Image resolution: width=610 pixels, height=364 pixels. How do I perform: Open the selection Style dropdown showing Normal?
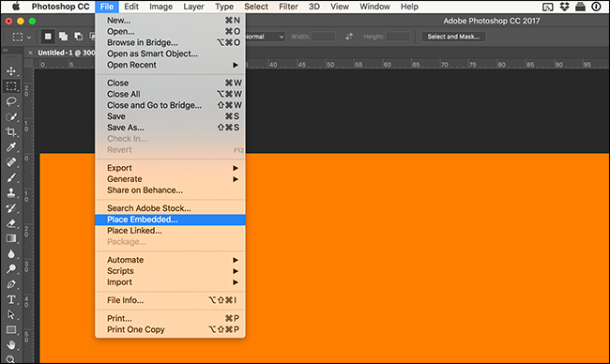[x=266, y=37]
